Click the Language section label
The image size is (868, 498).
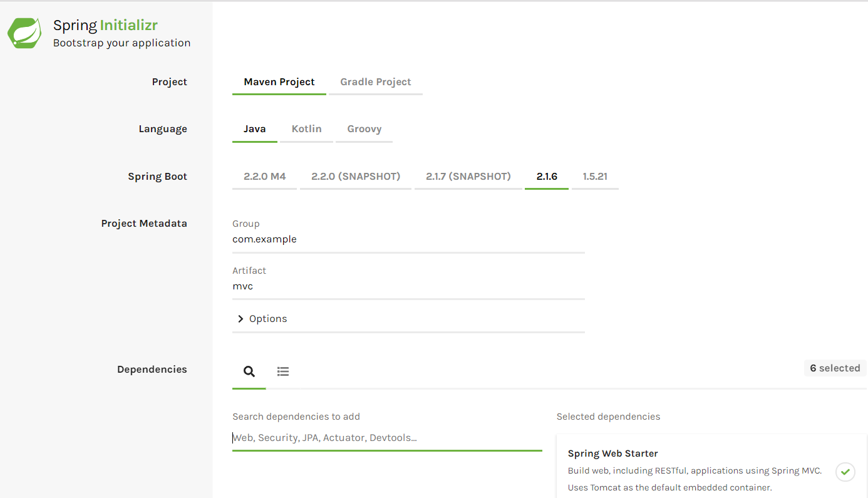coord(163,129)
